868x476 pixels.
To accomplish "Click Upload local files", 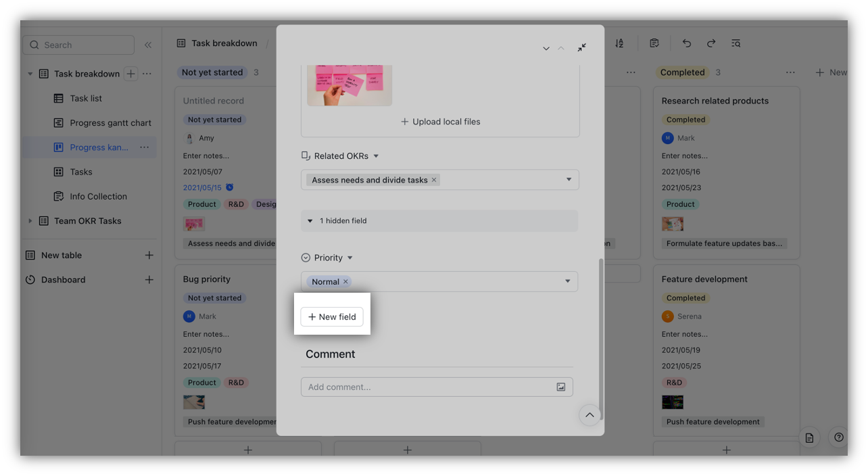I will [440, 122].
